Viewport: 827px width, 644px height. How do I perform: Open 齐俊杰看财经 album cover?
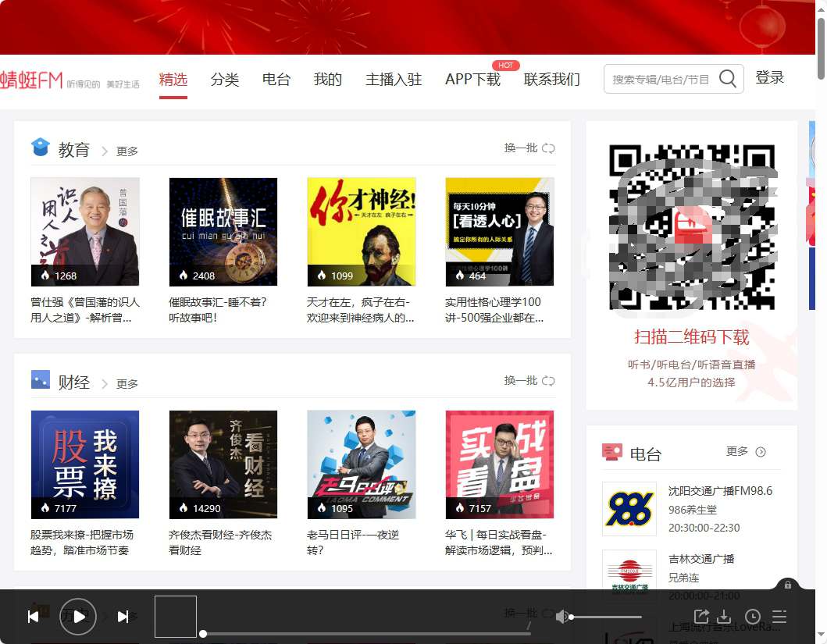tap(223, 464)
